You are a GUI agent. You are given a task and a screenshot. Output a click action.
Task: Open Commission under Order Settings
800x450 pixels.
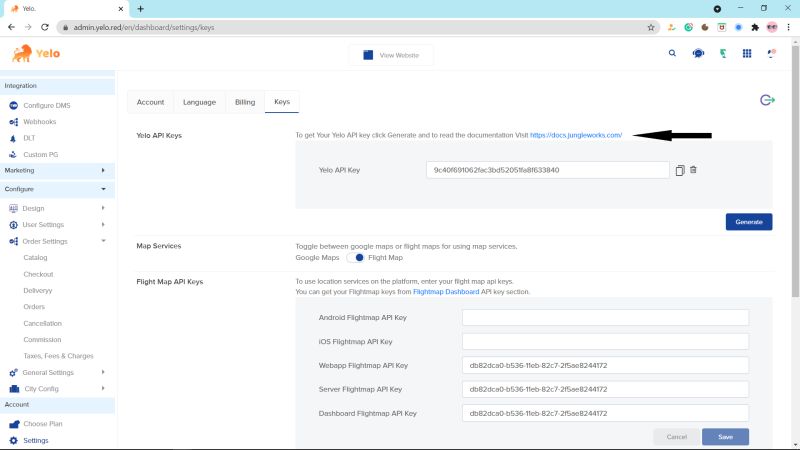(x=42, y=340)
